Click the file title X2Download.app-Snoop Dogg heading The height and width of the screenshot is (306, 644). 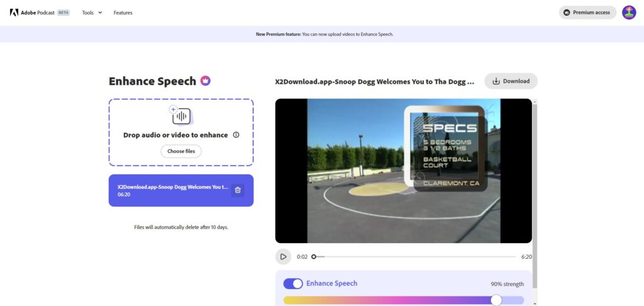click(375, 81)
